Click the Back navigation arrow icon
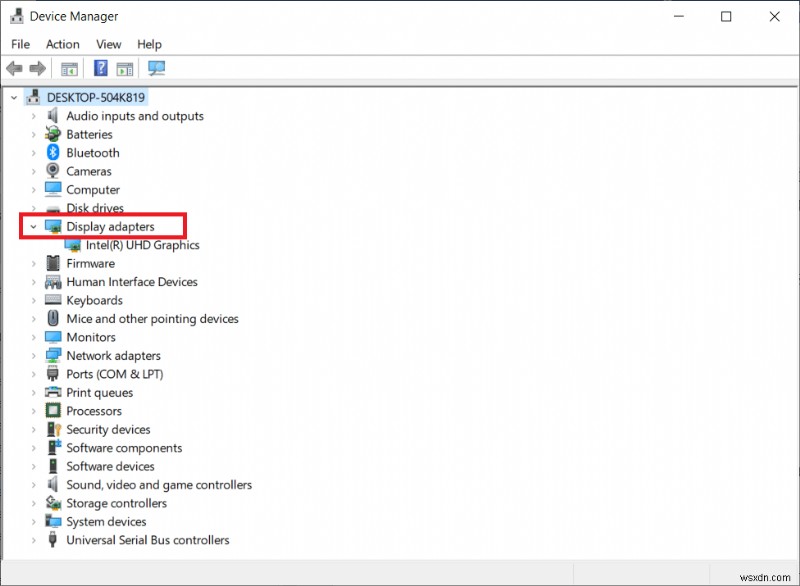 point(13,68)
